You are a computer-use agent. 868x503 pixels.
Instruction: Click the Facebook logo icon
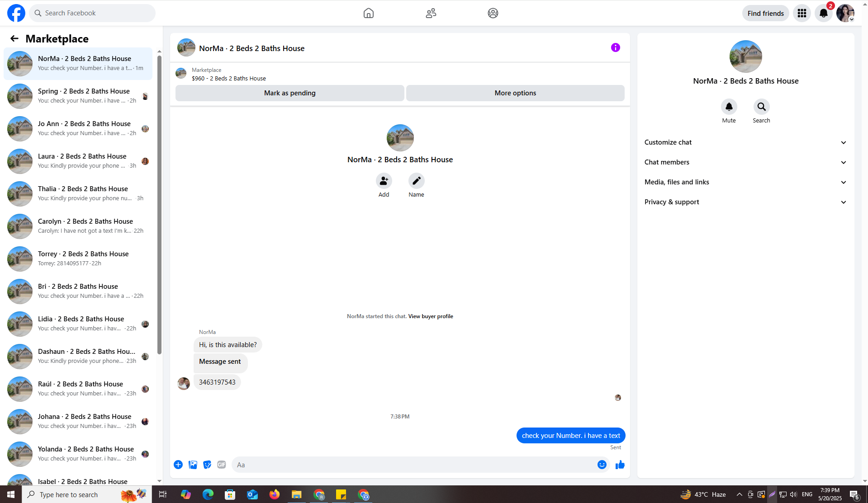16,13
